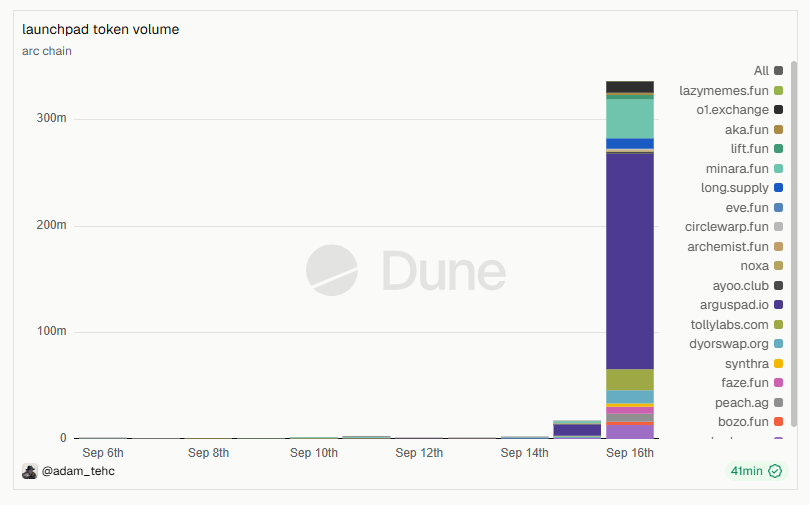Click the minara.fun teal bar segment
Image resolution: width=810 pixels, height=505 pixels.
pyautogui.click(x=630, y=119)
